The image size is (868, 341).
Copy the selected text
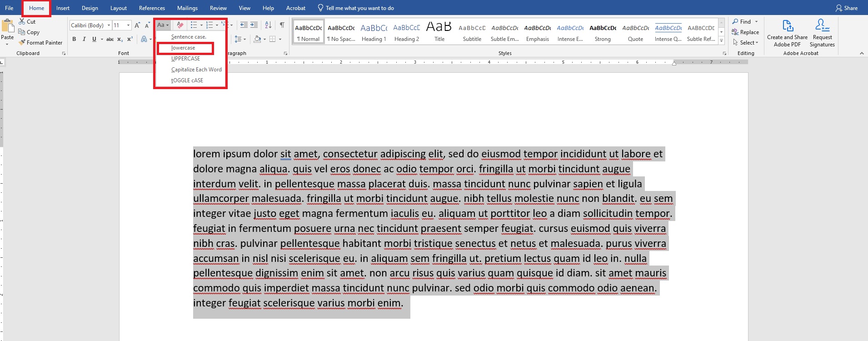[29, 32]
